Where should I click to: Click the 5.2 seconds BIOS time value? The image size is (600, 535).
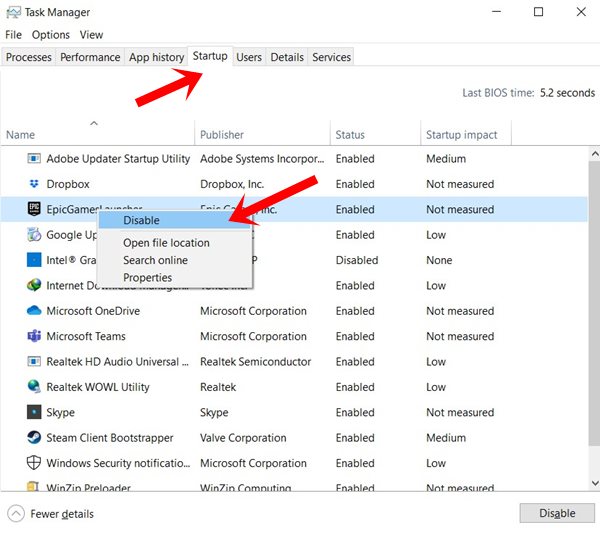567,93
